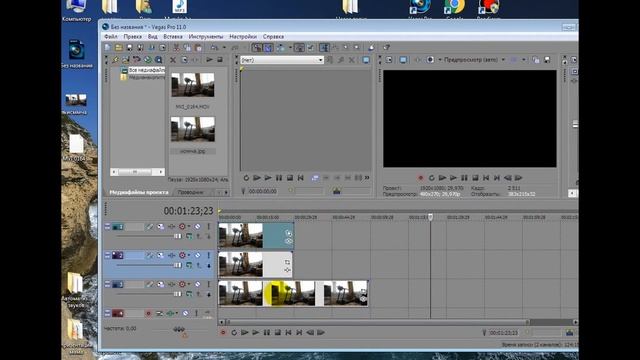Adjust the Частота playback rate slider
640x360 pixels.
tap(179, 329)
